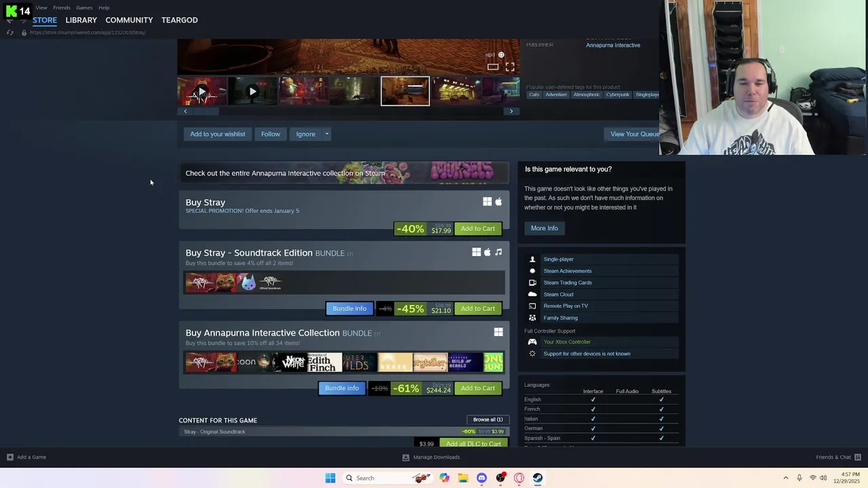Click More Info about game relevance
The image size is (868, 488).
coord(545,228)
